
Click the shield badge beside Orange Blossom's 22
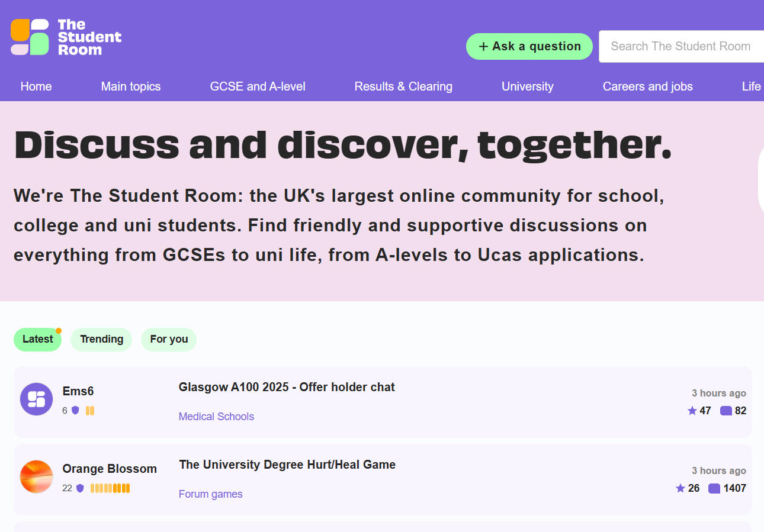click(80, 488)
